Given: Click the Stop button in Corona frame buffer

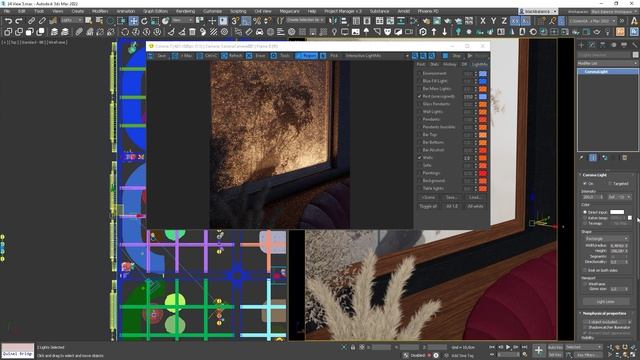Looking at the screenshot, I should coord(456,56).
